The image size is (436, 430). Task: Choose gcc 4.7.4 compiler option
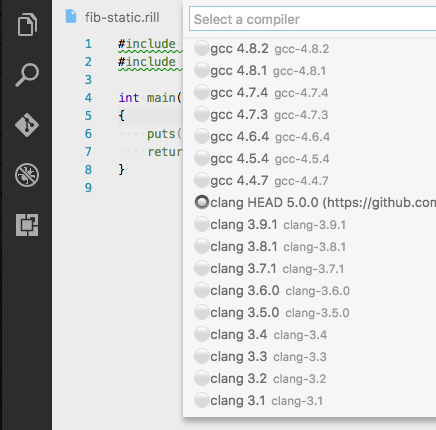(309, 93)
